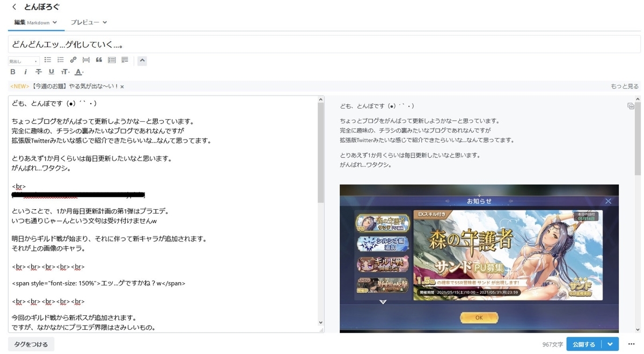Insert a hyperlink with the chain icon
This screenshot has height=354, width=644.
74,60
